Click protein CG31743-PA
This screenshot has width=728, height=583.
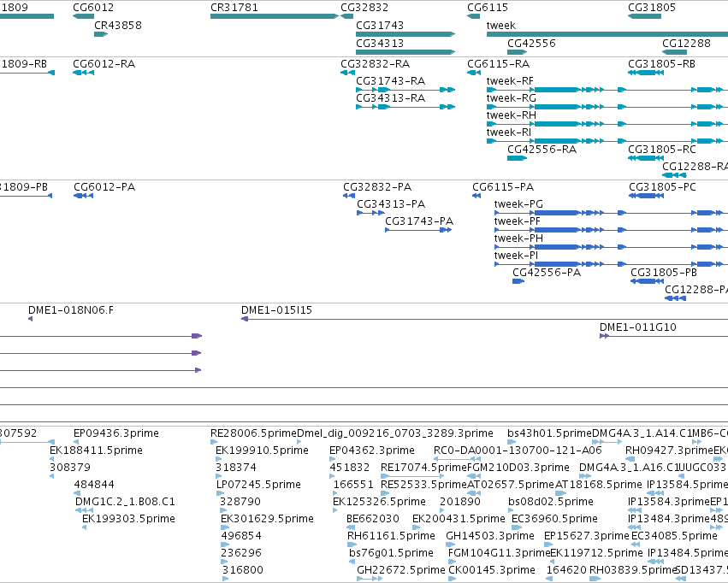418,230
